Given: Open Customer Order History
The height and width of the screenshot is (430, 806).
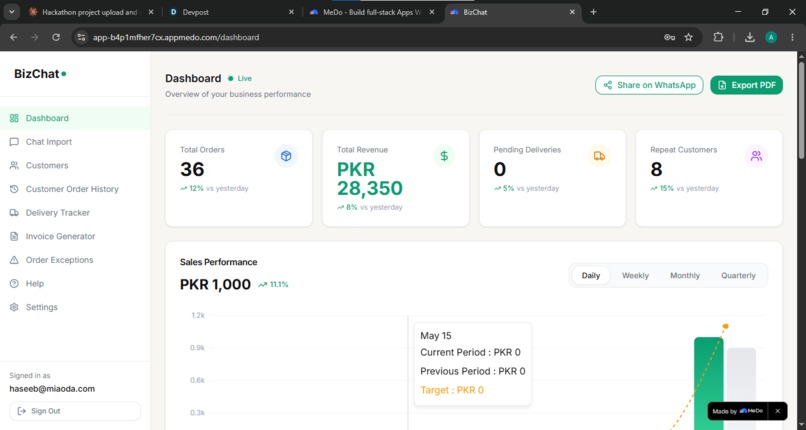Looking at the screenshot, I should coord(75,189).
